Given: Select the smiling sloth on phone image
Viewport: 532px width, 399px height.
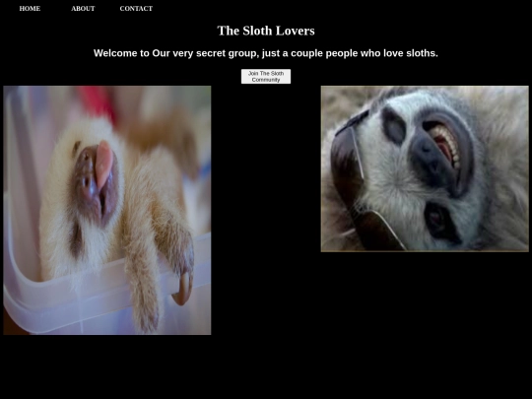Looking at the screenshot, I should point(425,168).
